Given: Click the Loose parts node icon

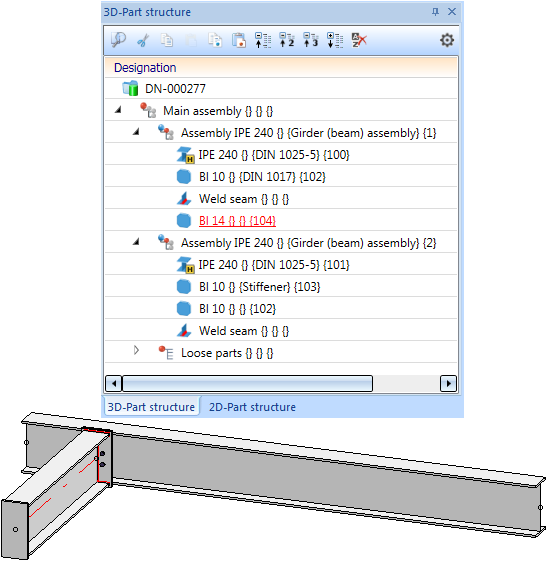Looking at the screenshot, I should tap(166, 353).
